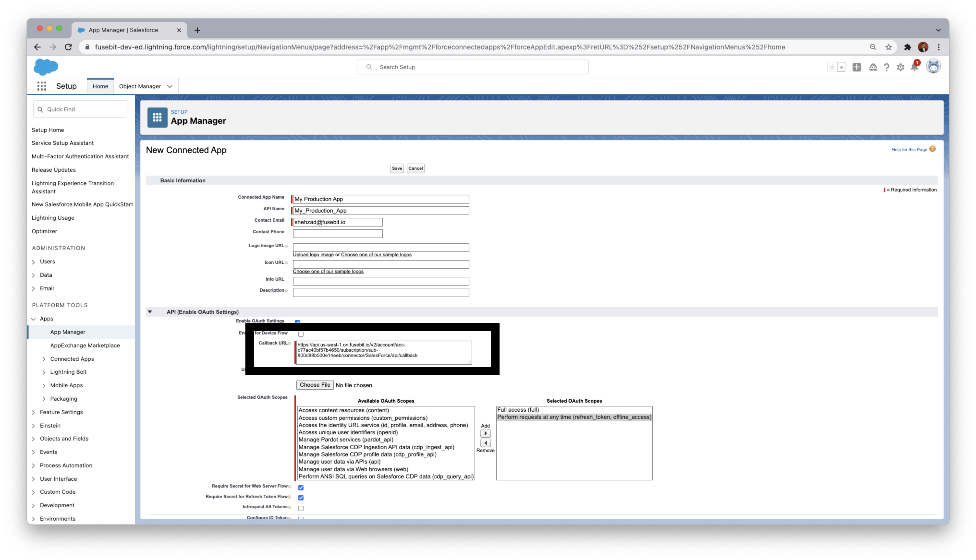The height and width of the screenshot is (560, 976).
Task: Click the Save button
Action: pyautogui.click(x=397, y=168)
